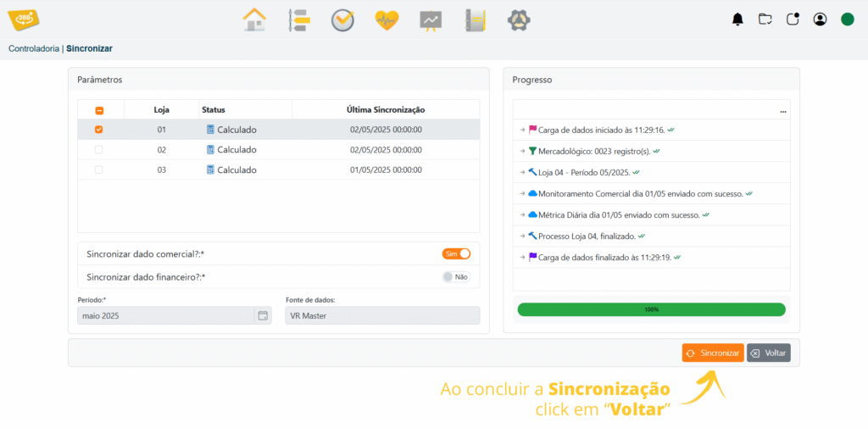Click the calculator icon in Loja 01 row
Viewport: 868px width, 428px height.
[x=210, y=130]
